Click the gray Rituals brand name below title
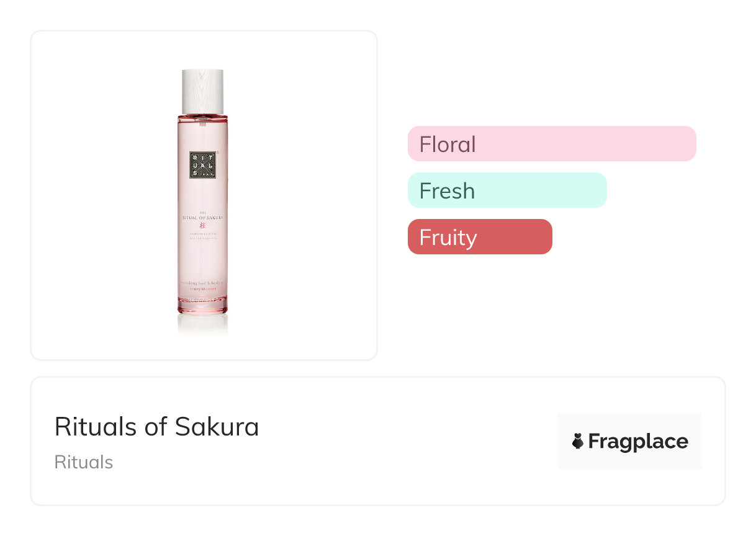Image resolution: width=756 pixels, height=536 pixels. [84, 462]
